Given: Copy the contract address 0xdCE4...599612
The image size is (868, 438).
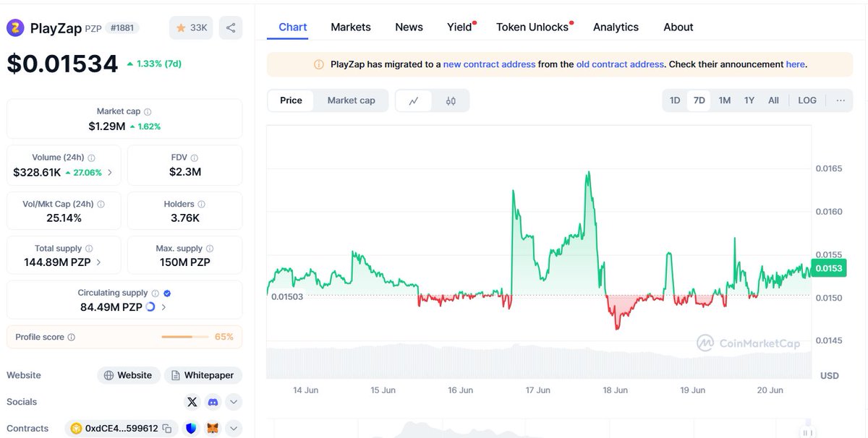Looking at the screenshot, I should 166,429.
